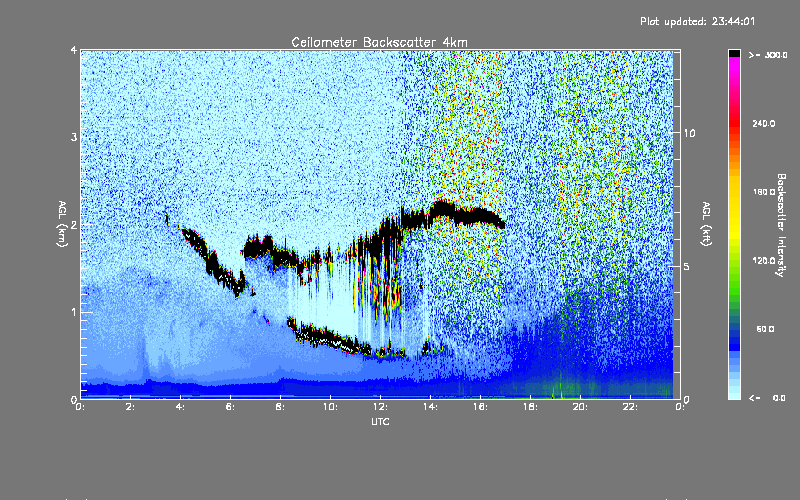This screenshot has height=500, width=800.
Task: Click the black top swatch of the colorbar
Action: pos(734,53)
